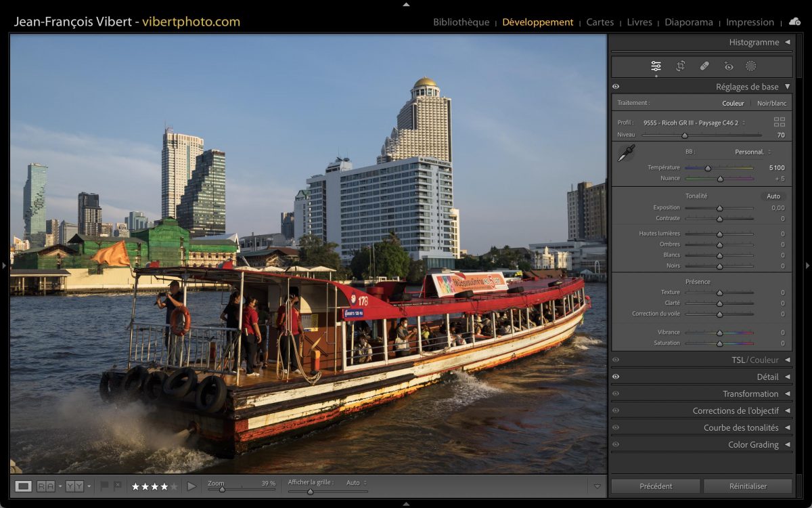Viewport: 812px width, 508px height.
Task: Switch to loupe single-image view
Action: [24, 486]
